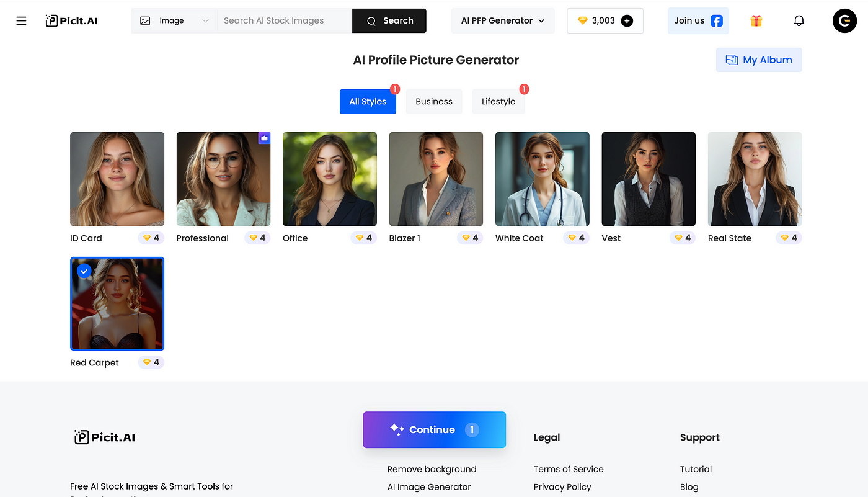Click the 'Red Carpet' style label
The image size is (868, 497).
pos(94,363)
